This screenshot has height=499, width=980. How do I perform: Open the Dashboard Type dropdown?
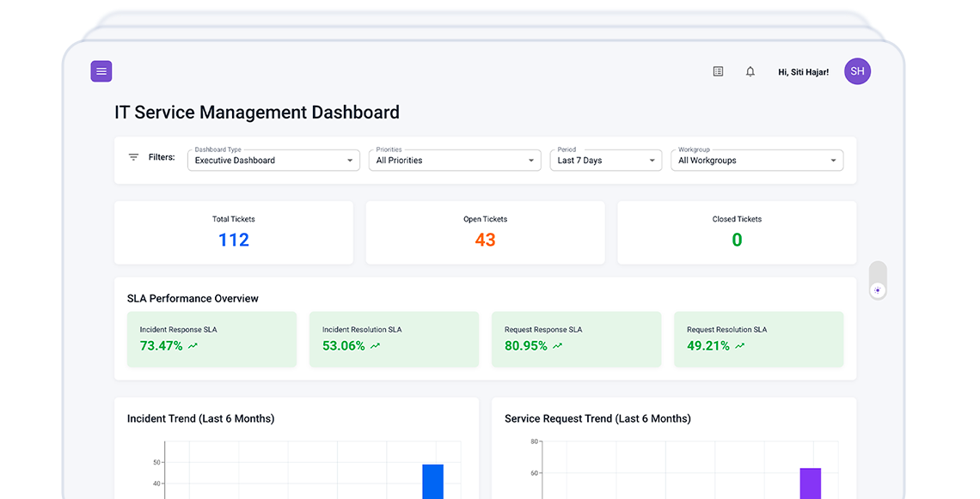273,160
